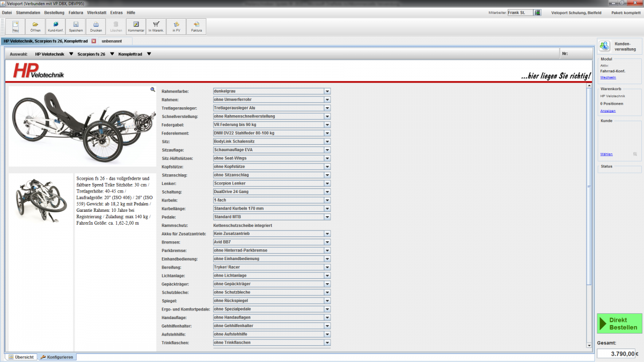Click the Neu toolbar icon

click(x=16, y=26)
